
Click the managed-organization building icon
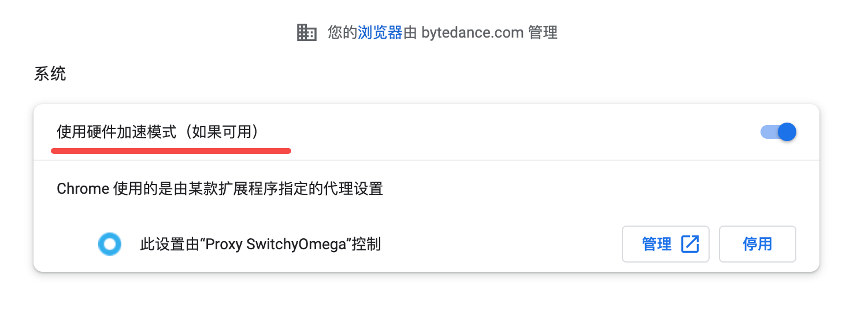tap(306, 32)
